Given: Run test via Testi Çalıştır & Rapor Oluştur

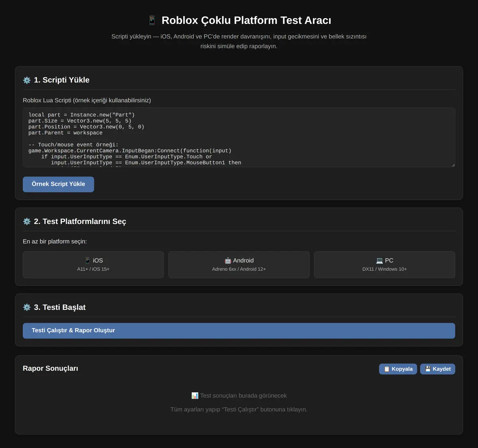Looking at the screenshot, I should coord(239,331).
